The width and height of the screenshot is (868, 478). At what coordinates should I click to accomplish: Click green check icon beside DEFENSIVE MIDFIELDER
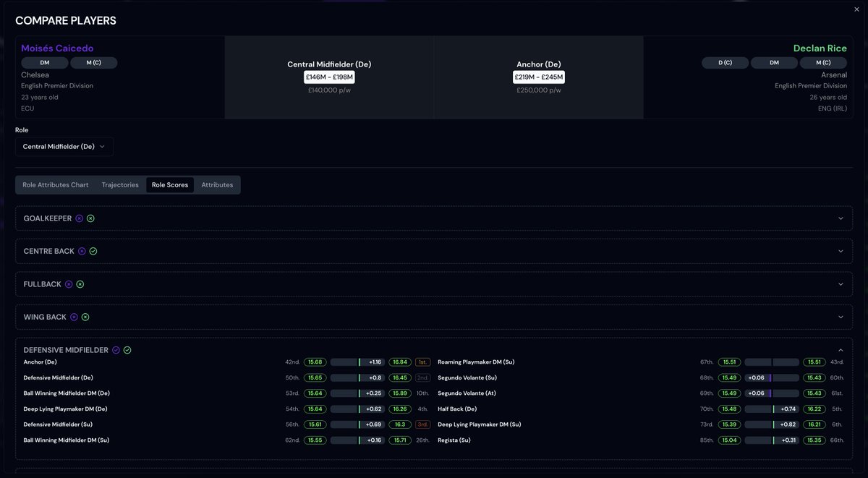pyautogui.click(x=127, y=350)
